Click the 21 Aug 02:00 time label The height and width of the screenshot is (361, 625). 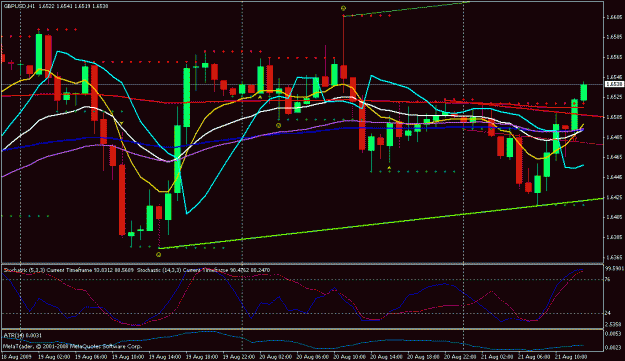497,356
